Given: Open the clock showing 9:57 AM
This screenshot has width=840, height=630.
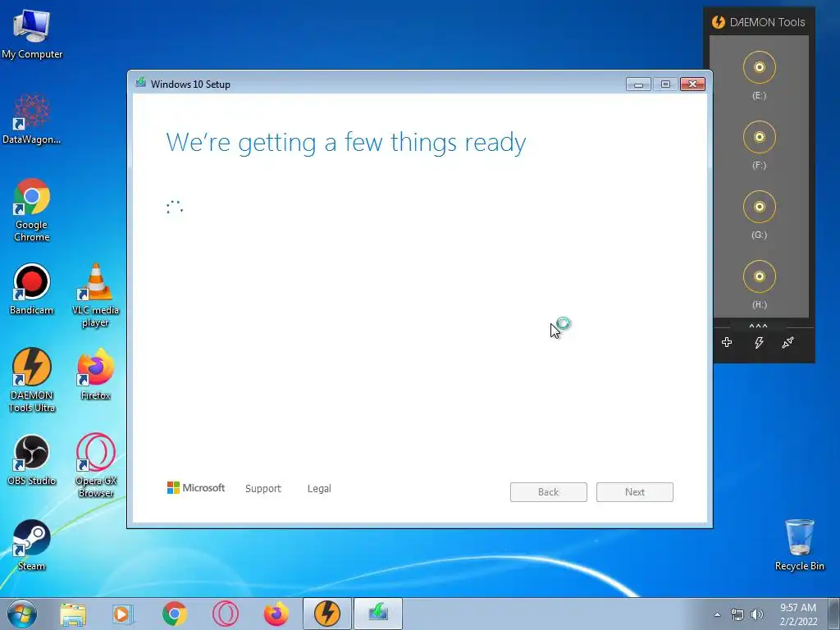Looking at the screenshot, I should (798, 614).
